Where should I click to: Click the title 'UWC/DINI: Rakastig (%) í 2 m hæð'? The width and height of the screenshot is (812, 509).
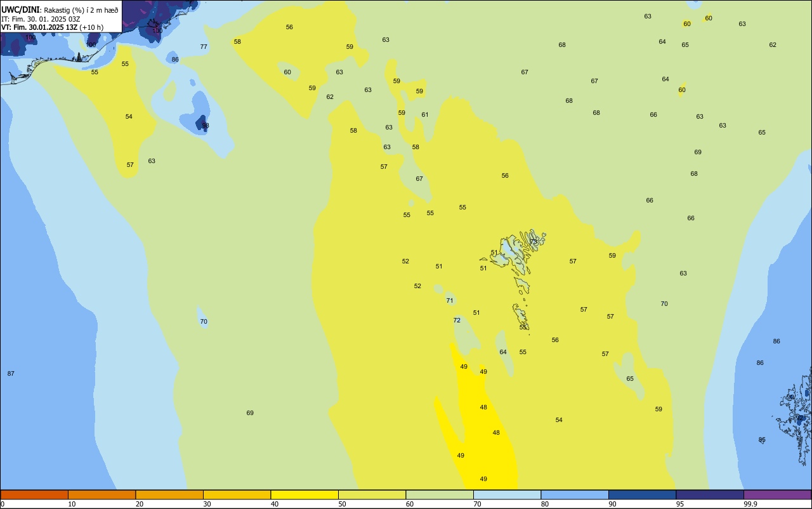tap(60, 10)
